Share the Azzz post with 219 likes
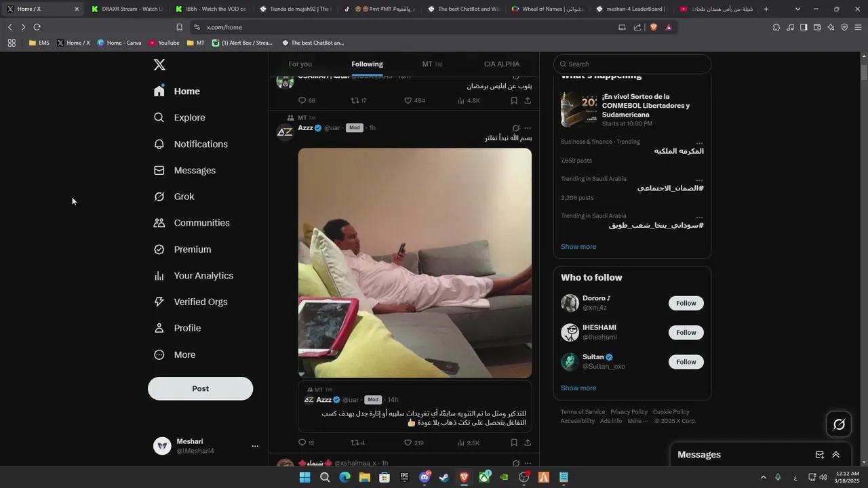The image size is (868, 488). (x=528, y=443)
